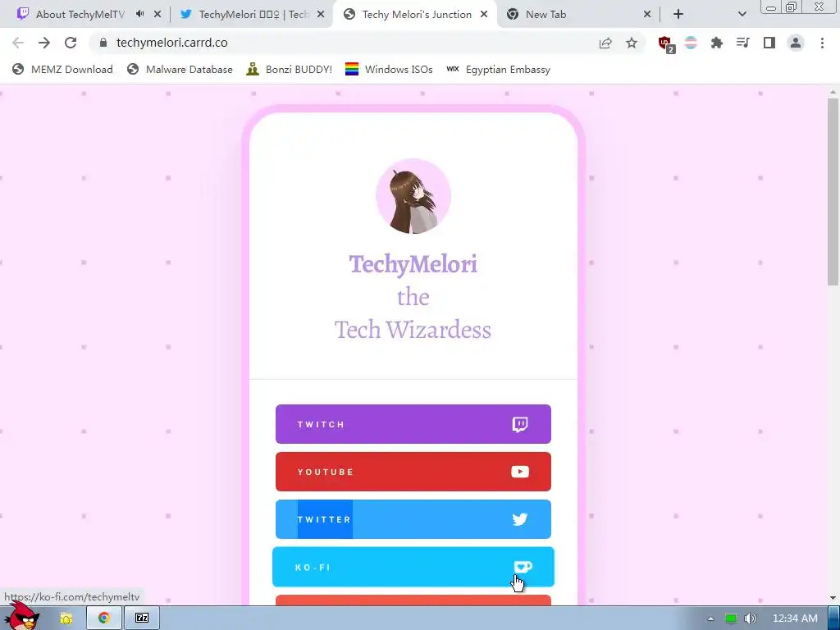Click the padlock site info icon
Screen dimensions: 840x630
[x=103, y=43]
